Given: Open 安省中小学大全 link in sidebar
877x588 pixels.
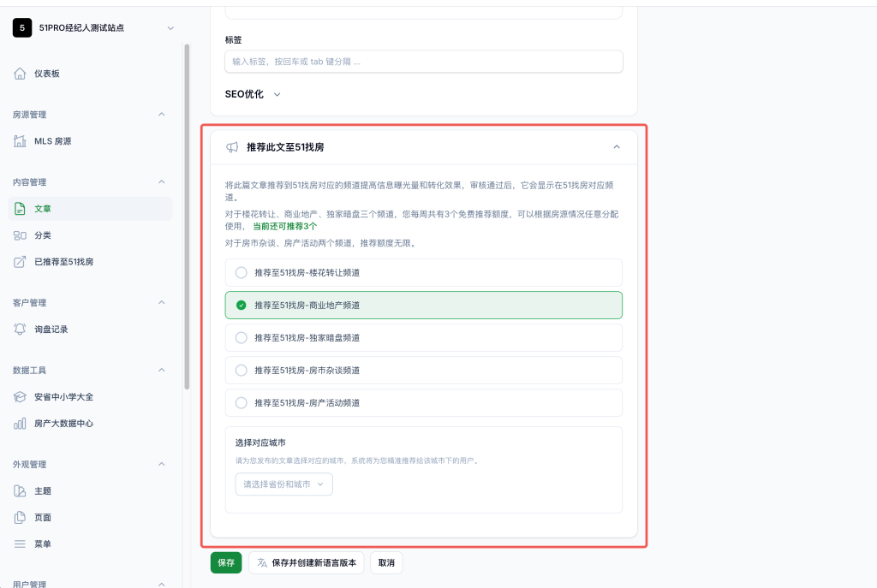Looking at the screenshot, I should [90, 397].
